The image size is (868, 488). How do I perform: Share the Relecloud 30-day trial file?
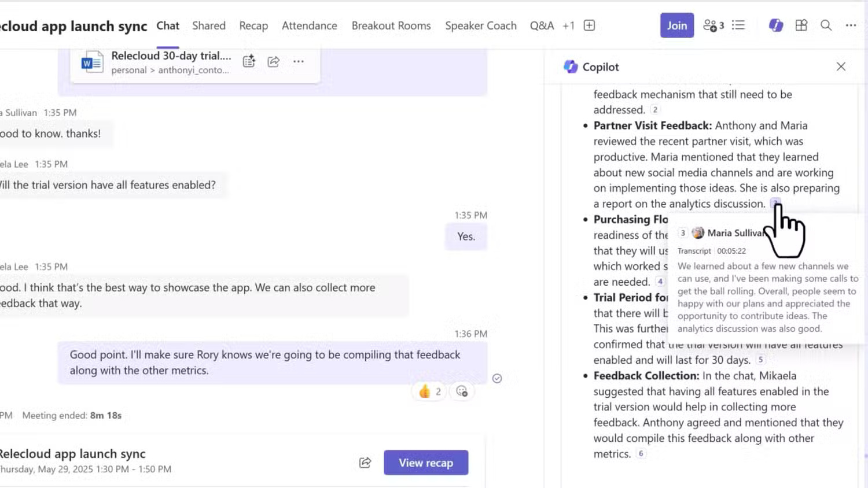[x=274, y=61]
